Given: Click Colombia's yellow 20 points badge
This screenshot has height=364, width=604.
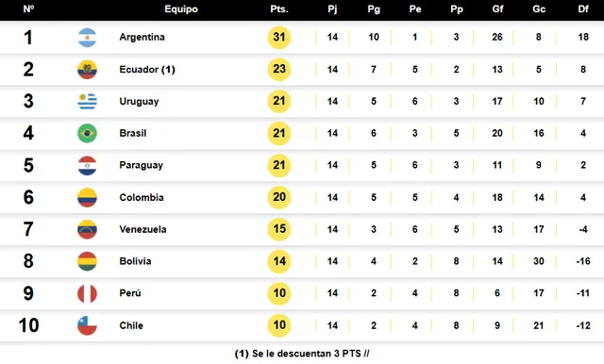Looking at the screenshot, I should click(x=279, y=197).
